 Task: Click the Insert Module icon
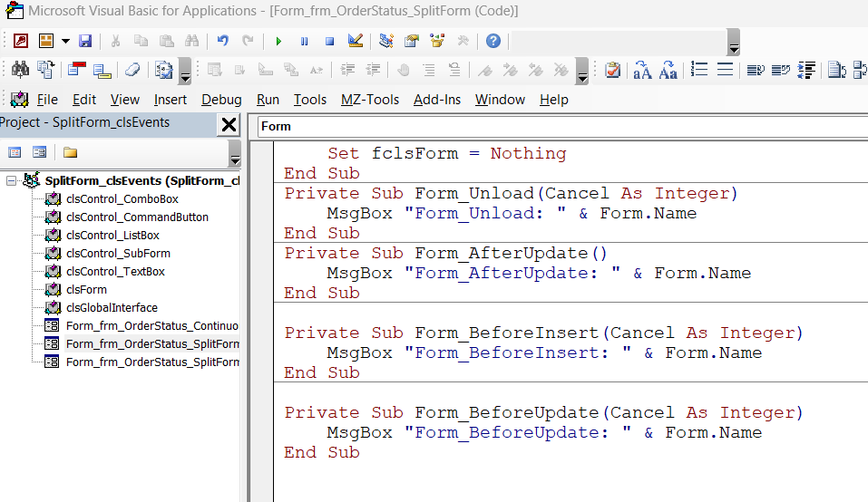pos(46,41)
